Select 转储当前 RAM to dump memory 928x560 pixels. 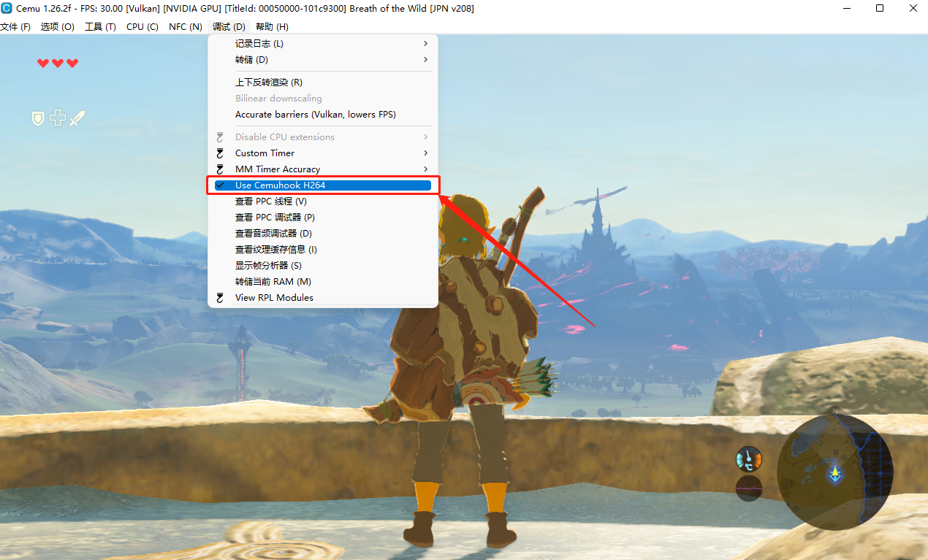[x=273, y=281]
